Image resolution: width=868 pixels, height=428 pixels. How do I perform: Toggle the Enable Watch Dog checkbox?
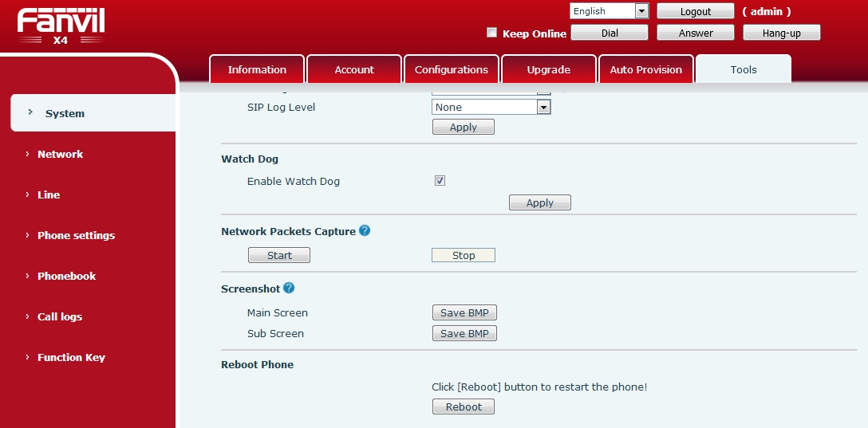[x=440, y=181]
